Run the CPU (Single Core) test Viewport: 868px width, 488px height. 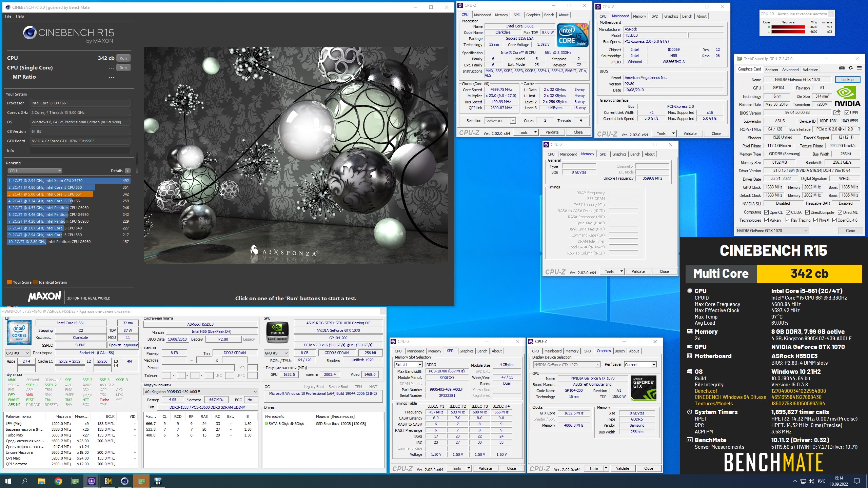coord(123,68)
